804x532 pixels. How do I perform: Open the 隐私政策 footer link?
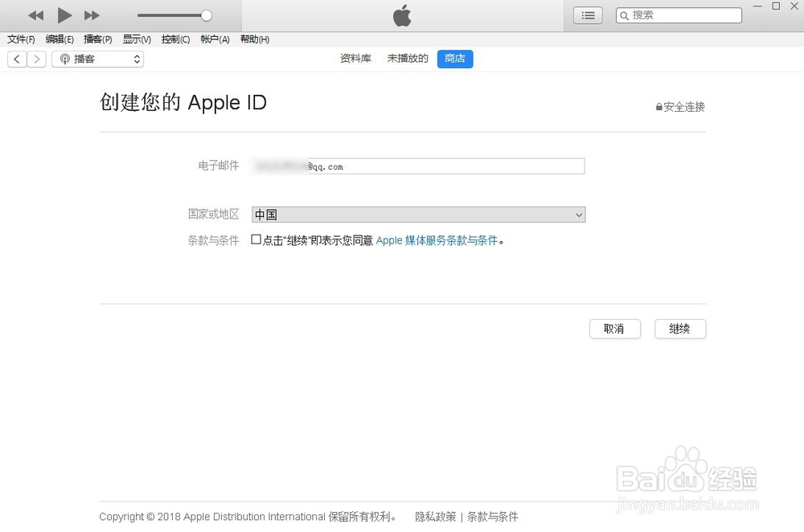pyautogui.click(x=435, y=517)
